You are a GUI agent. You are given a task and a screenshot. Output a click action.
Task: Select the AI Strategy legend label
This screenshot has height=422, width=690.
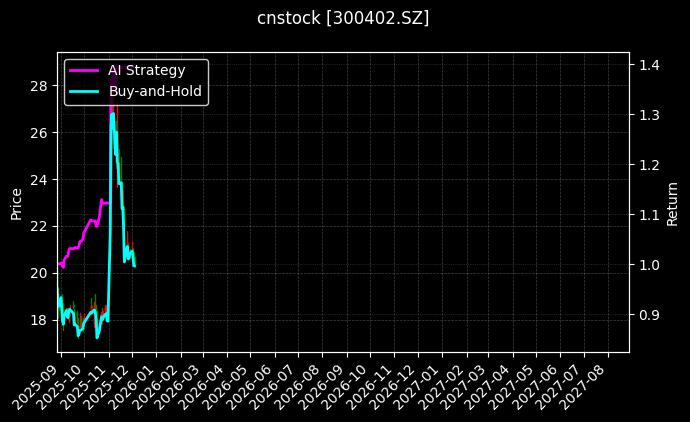(x=146, y=70)
